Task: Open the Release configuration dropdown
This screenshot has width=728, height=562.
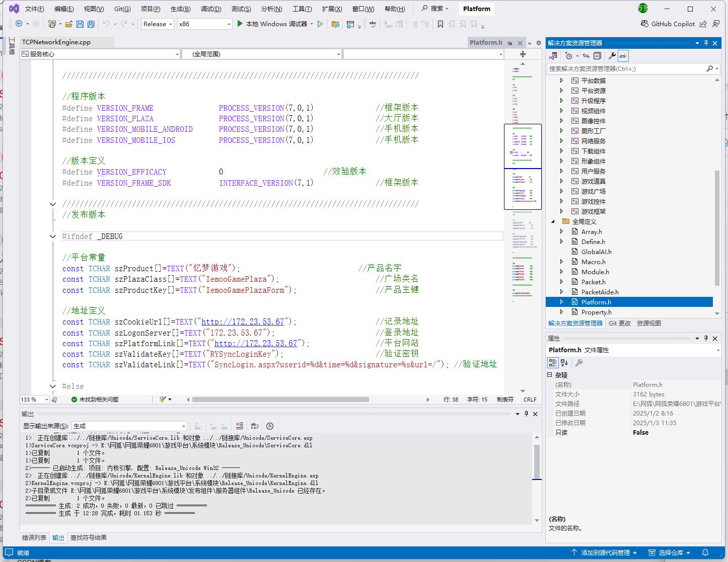Action: tap(158, 24)
